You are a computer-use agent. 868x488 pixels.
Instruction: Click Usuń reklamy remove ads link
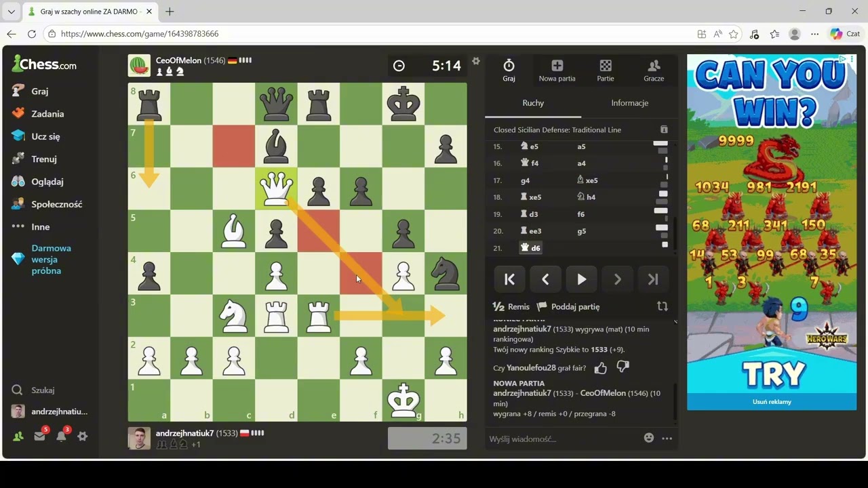pos(772,402)
